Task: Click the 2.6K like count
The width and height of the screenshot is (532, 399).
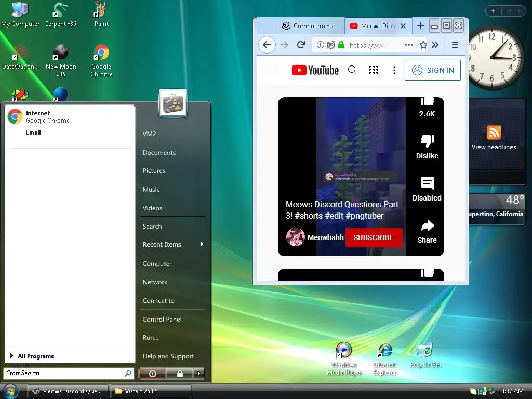Action: pyautogui.click(x=427, y=114)
